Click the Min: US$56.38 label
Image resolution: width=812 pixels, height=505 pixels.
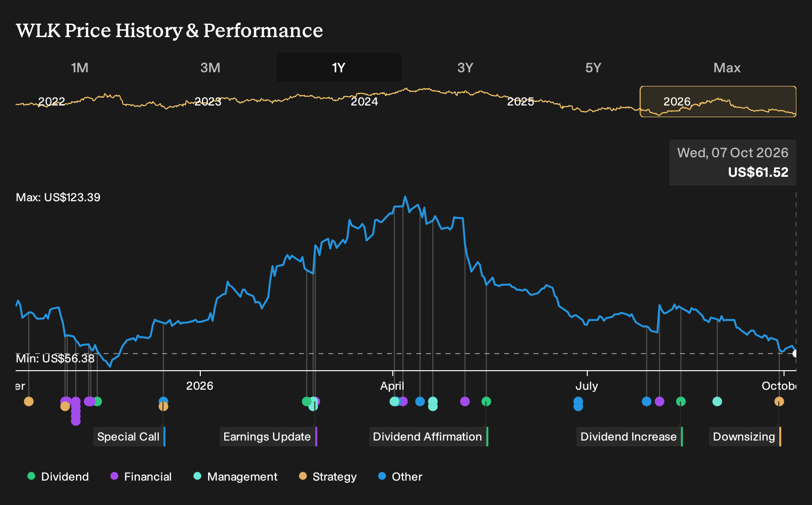pyautogui.click(x=55, y=358)
